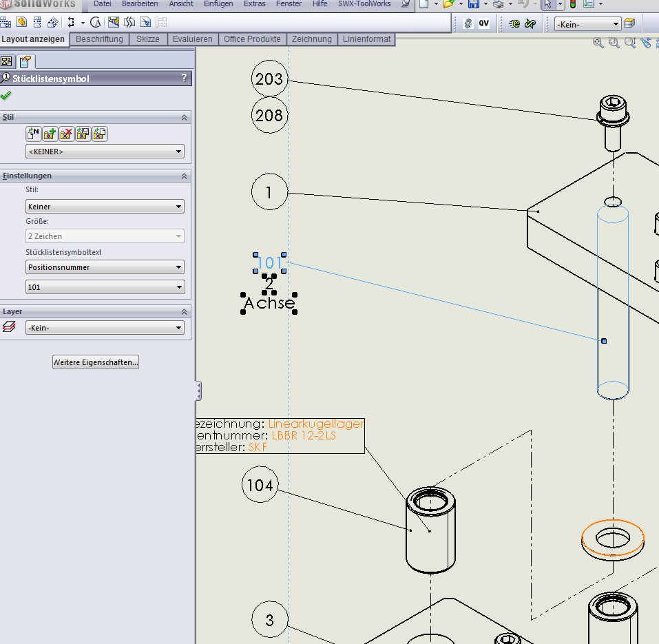This screenshot has height=644, width=659.
Task: Click the Weitere Eigenschaften button
Action: 96,362
